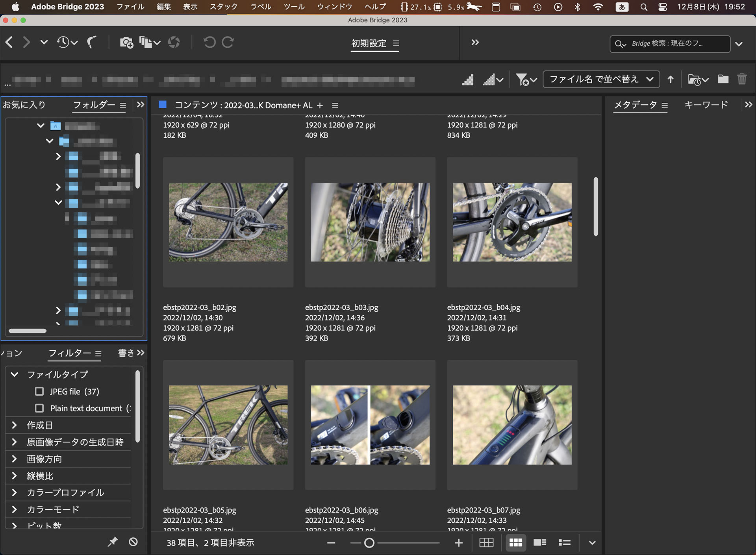Select the ebstp2022-03_b04.jpg thumbnail

pyautogui.click(x=512, y=222)
